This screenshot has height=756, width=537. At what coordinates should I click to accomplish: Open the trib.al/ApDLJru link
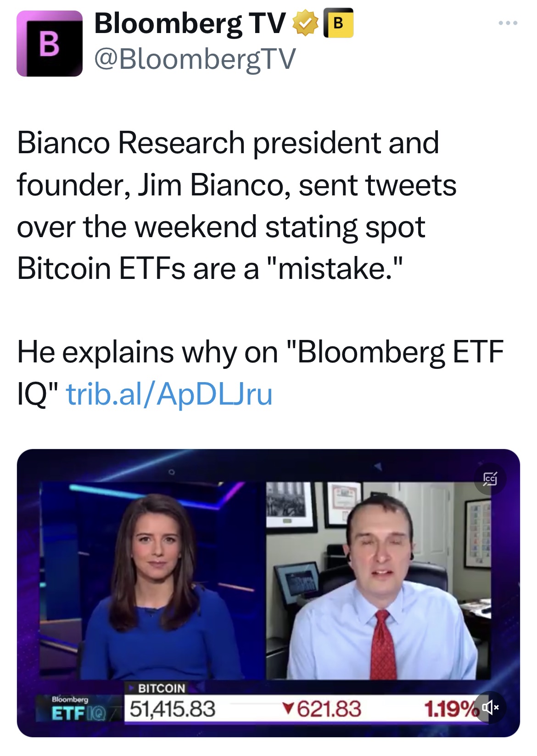coord(169,394)
